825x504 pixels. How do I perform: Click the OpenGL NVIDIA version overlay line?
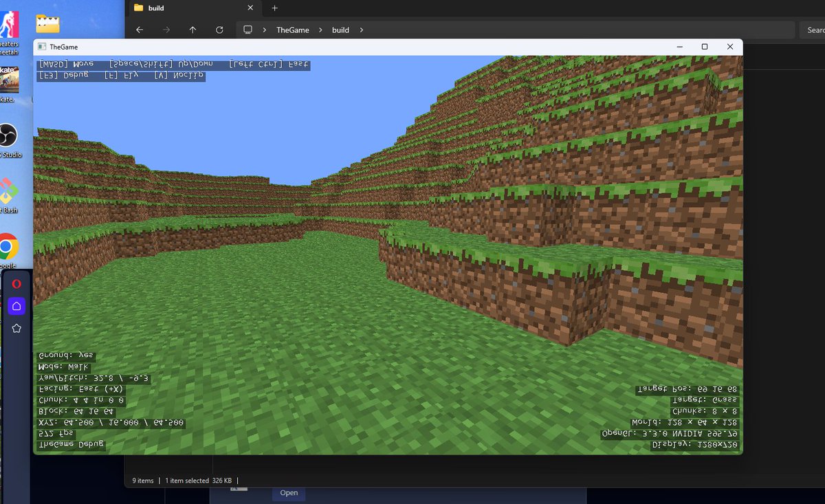tap(670, 434)
